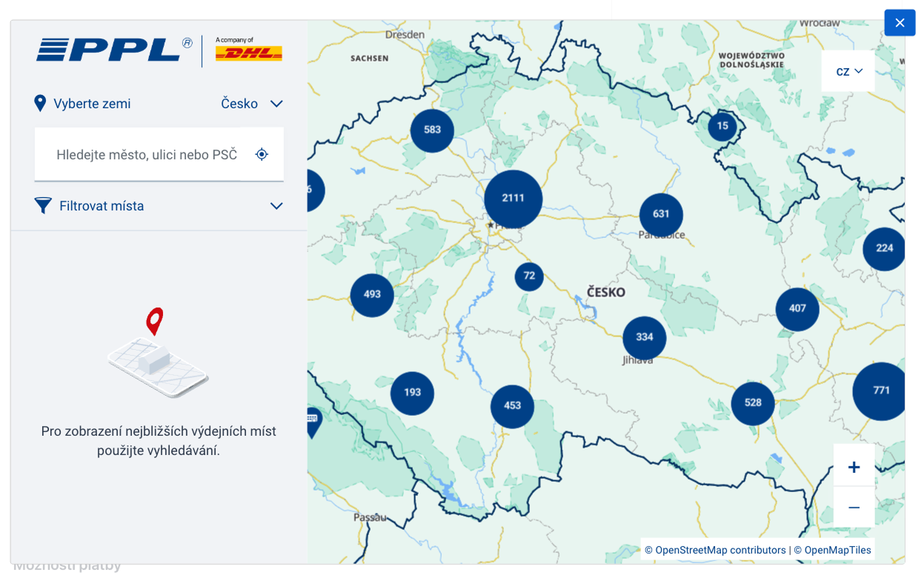Screen dimensions: 924x578
Task: Expand the Filtrovat místa section
Action: [159, 206]
